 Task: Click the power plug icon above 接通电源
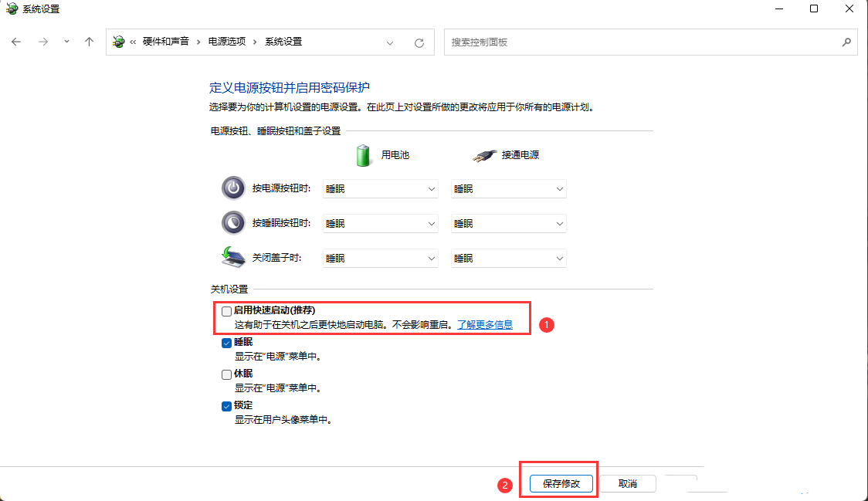point(485,154)
